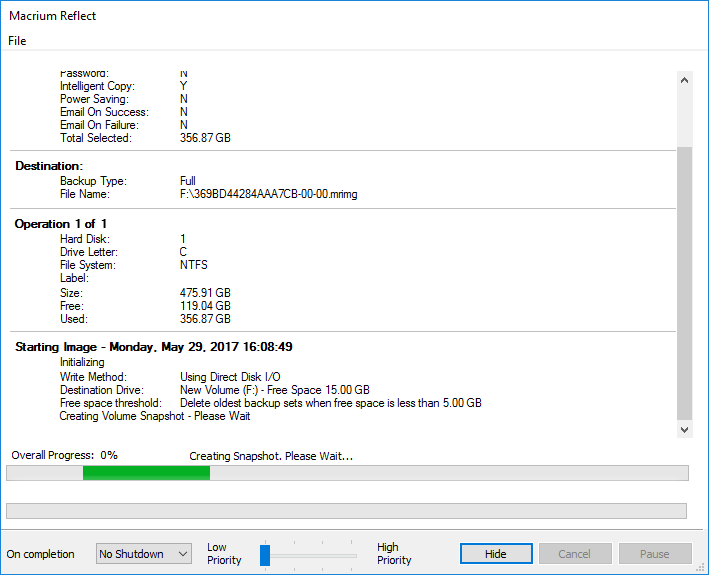Click the Overall Progress: 0% label
The image size is (709, 575).
click(x=65, y=455)
